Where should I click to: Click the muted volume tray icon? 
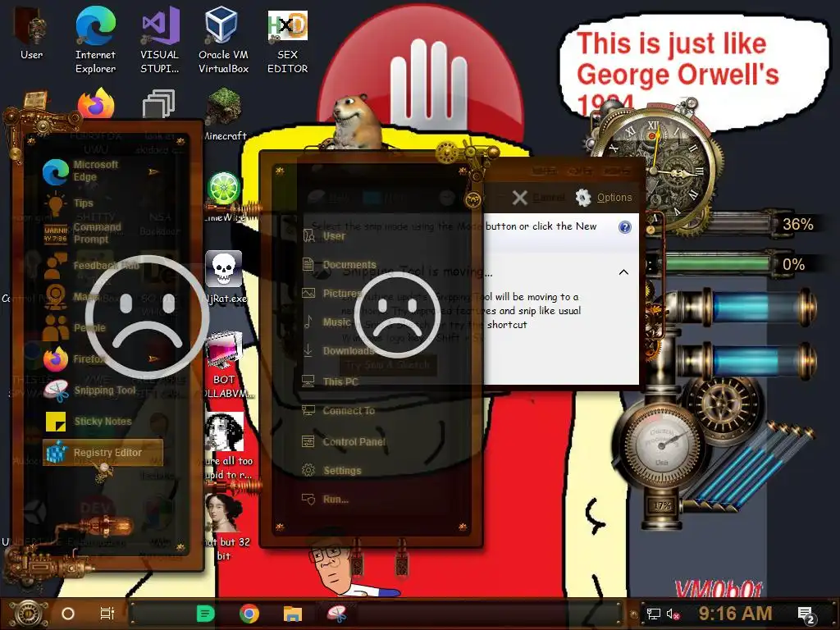[673, 614]
